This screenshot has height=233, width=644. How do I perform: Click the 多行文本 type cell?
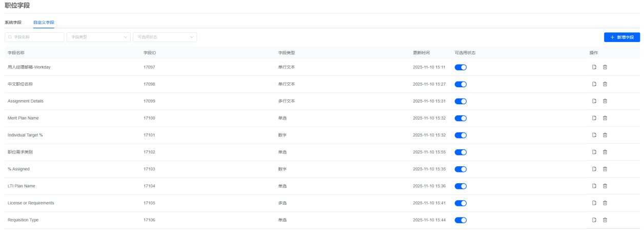point(287,101)
